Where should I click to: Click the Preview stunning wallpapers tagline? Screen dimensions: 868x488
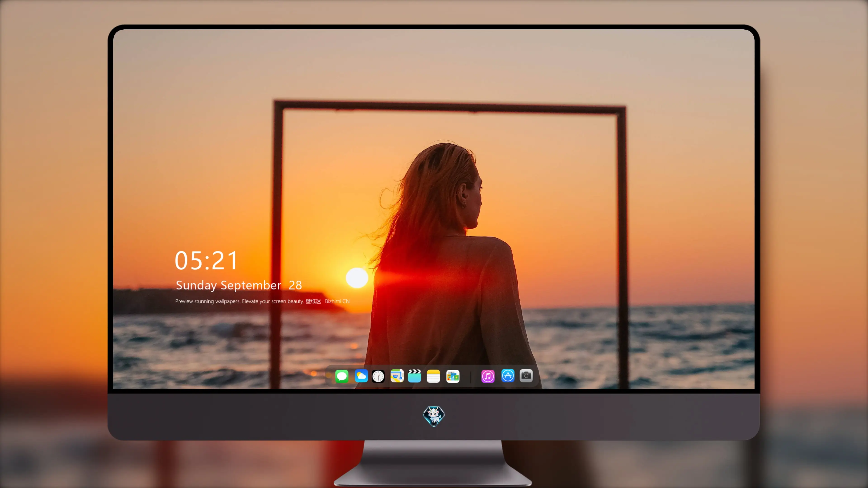(x=262, y=301)
